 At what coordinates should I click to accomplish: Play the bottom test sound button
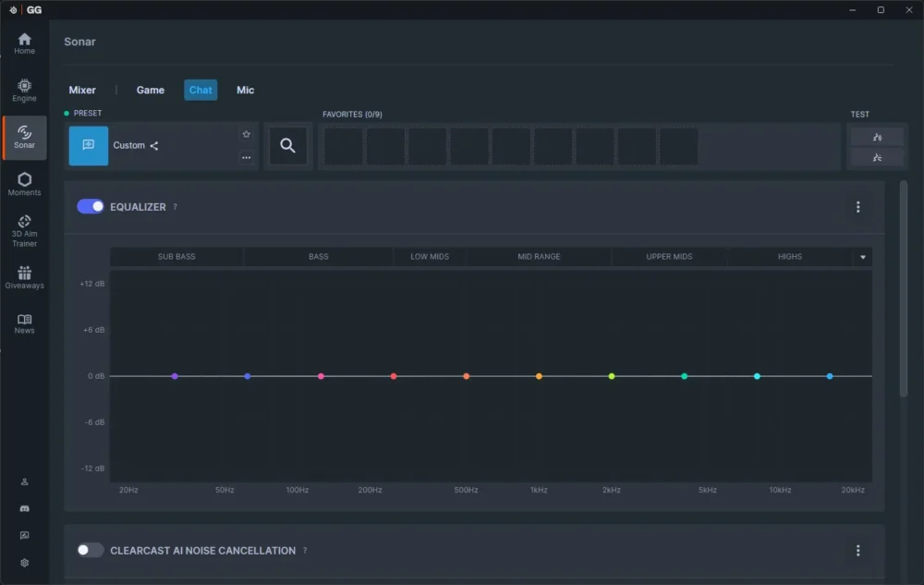pyautogui.click(x=877, y=157)
